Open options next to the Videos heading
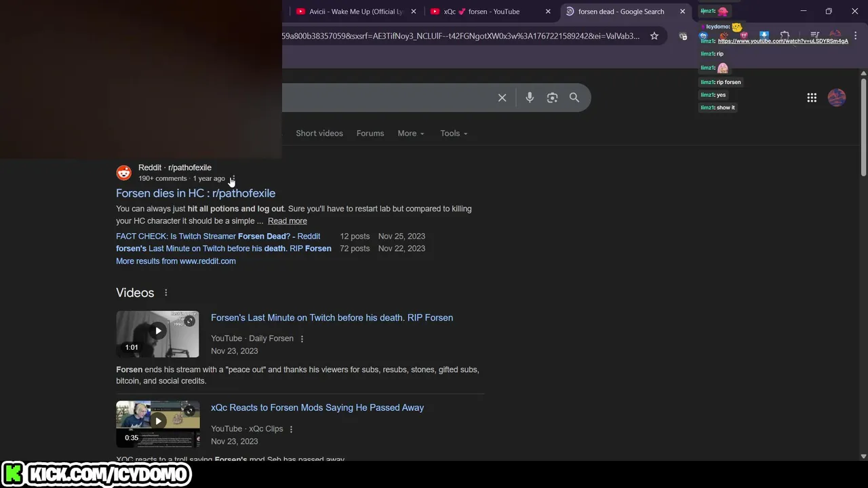This screenshot has width=868, height=488. [x=165, y=293]
